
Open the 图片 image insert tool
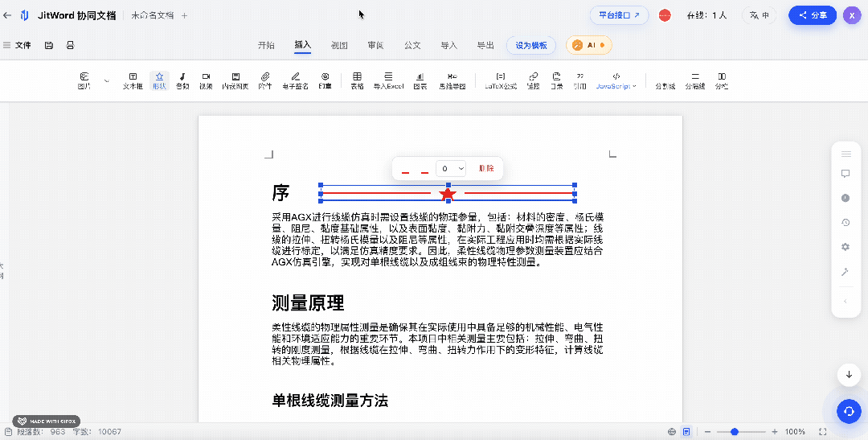(x=84, y=80)
